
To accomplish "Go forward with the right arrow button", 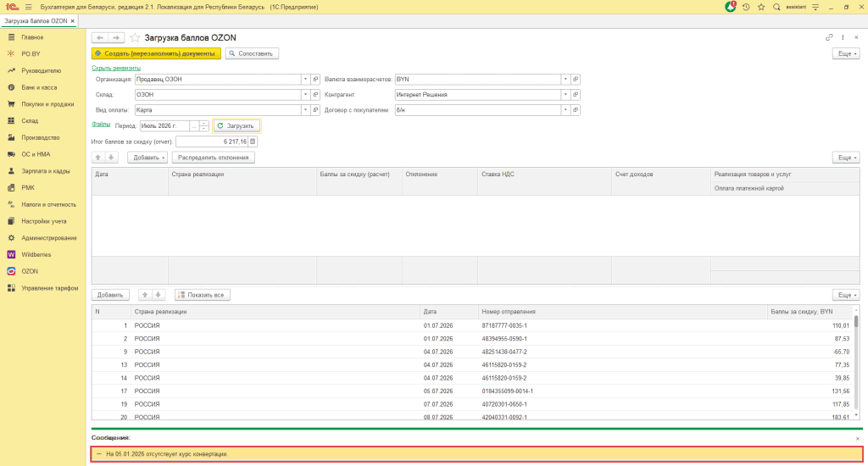I will 115,37.
